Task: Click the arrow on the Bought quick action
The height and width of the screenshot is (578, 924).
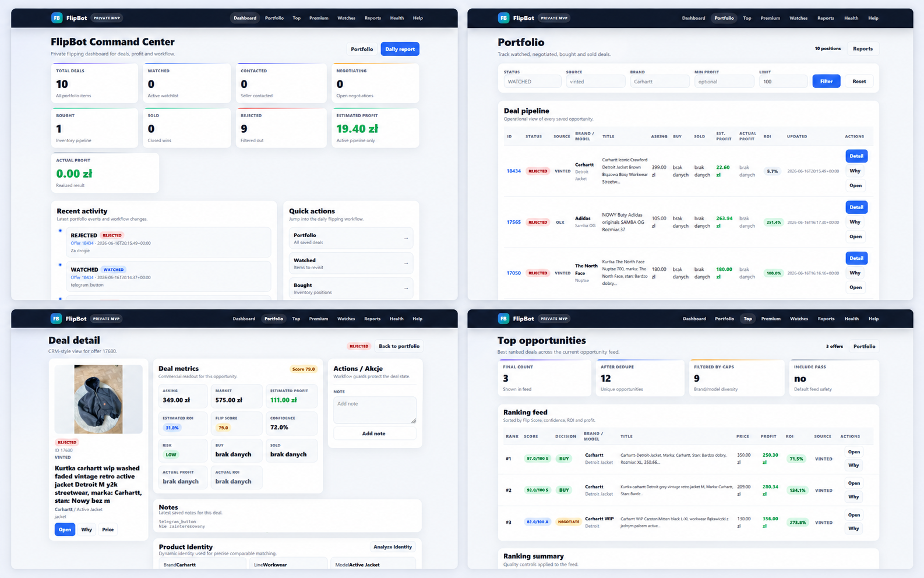Action: pyautogui.click(x=406, y=288)
